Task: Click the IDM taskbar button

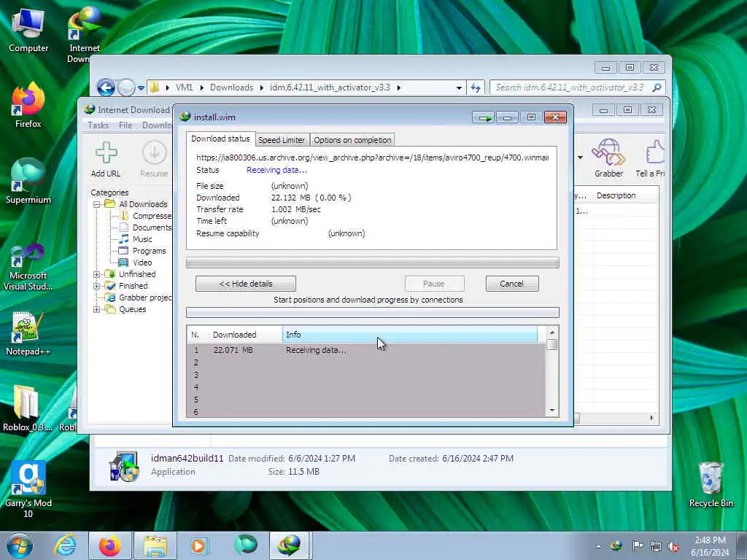Action: 290,545
